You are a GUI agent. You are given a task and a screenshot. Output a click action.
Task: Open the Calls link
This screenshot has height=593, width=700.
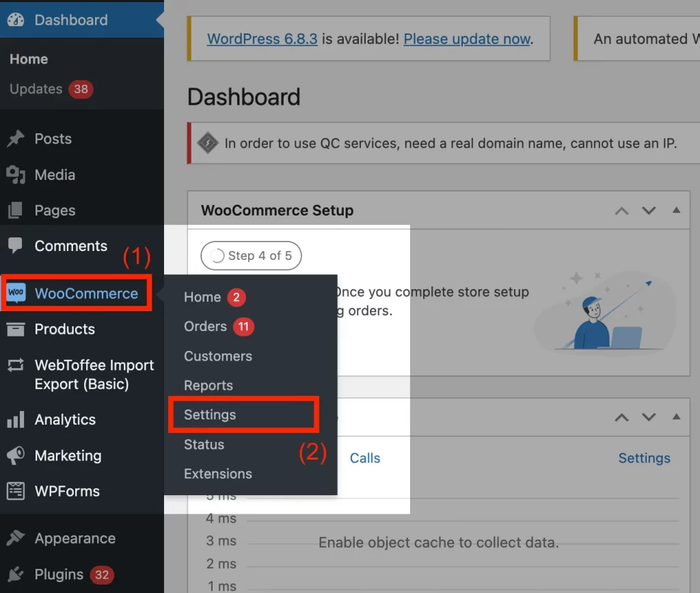[x=364, y=458]
